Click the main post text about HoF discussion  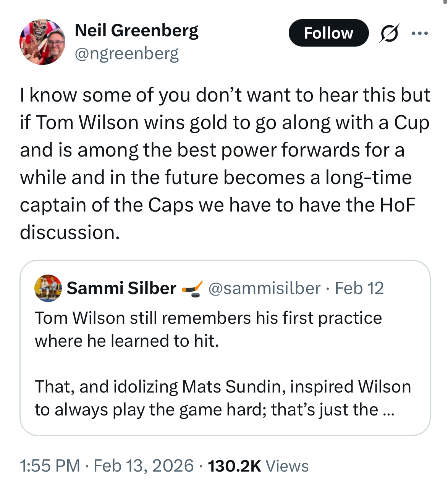(x=225, y=163)
